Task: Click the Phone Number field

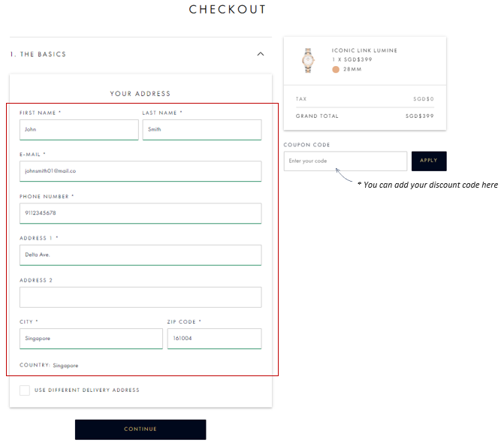Action: point(140,213)
